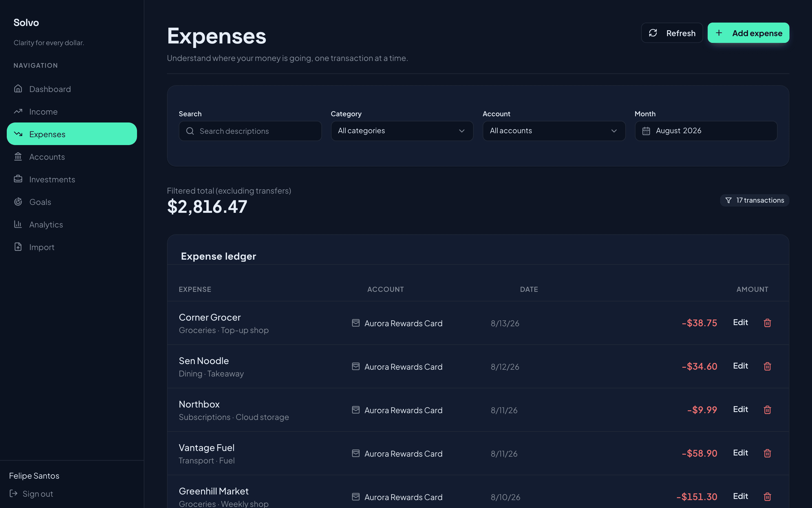Select the Northbox expense name

[199, 404]
